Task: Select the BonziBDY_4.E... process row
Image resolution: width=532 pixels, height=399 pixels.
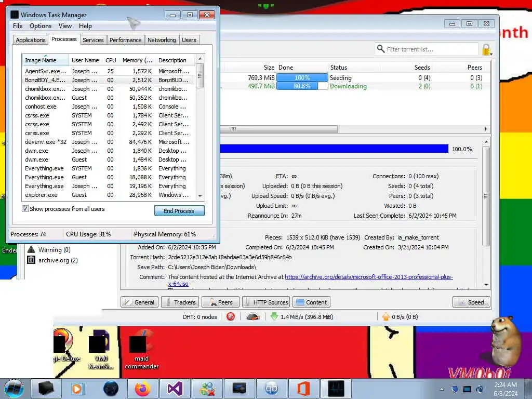Action: tap(109, 80)
